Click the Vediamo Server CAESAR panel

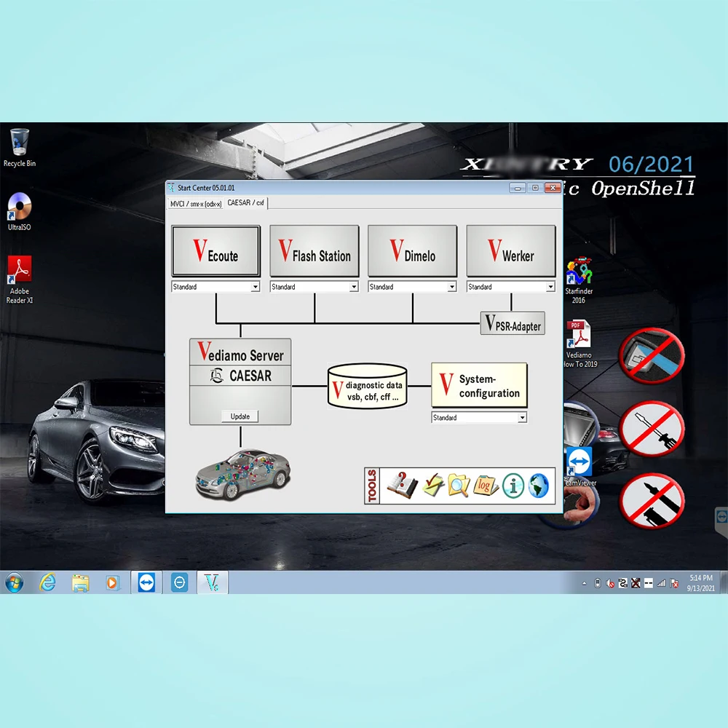click(240, 381)
